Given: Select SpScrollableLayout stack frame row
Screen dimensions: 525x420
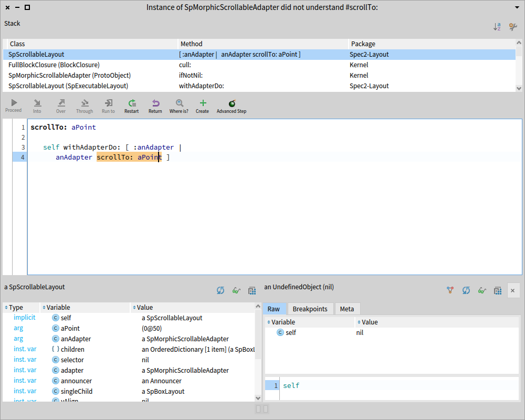Looking at the screenshot, I should [259, 54].
